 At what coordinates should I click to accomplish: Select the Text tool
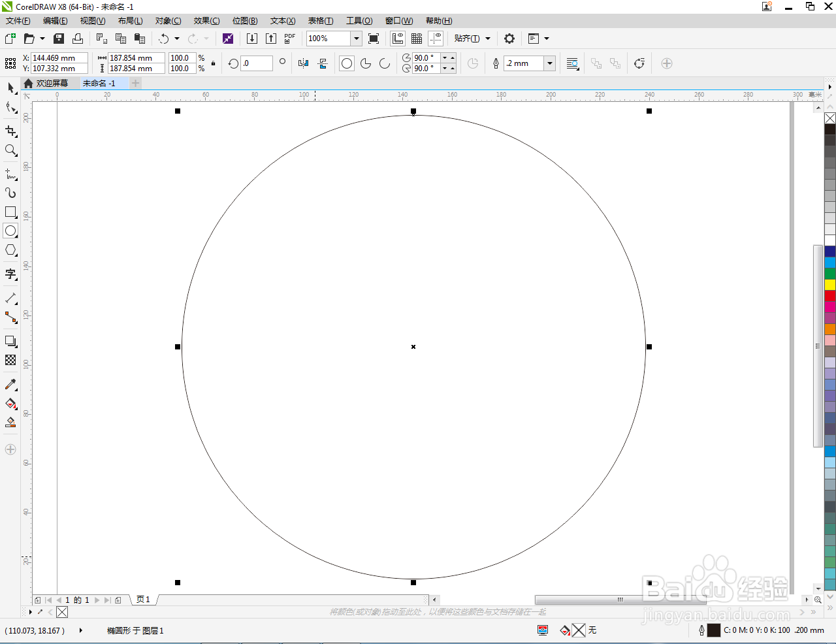point(10,274)
